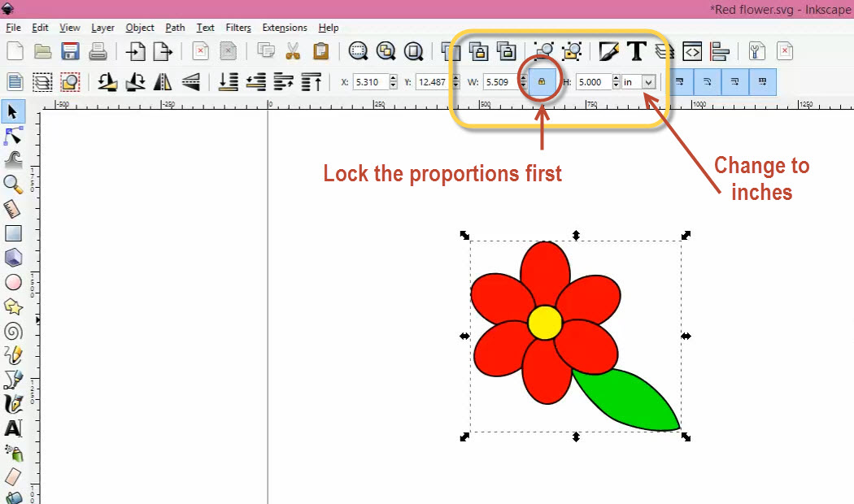The width and height of the screenshot is (854, 504).
Task: Toggle the width/height lock proportions button
Action: coord(542,81)
